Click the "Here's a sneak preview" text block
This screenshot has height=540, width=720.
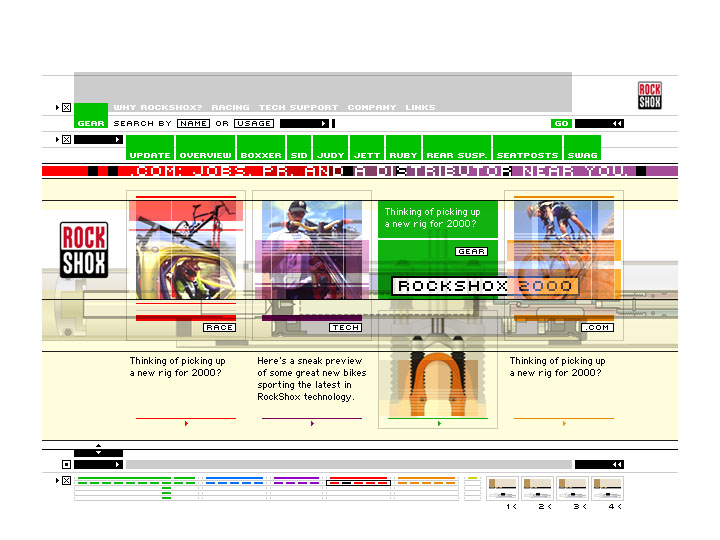(312, 379)
